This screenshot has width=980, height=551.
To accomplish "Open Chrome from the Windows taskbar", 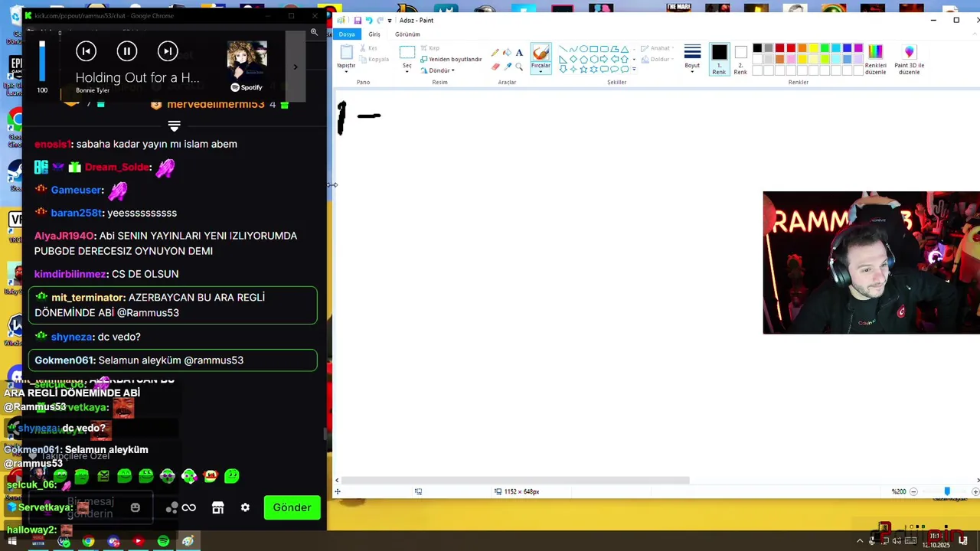I will click(89, 541).
